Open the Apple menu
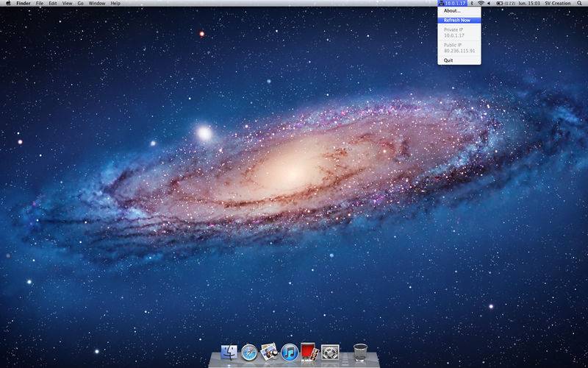Viewport: 588px width, 368px height. point(8,4)
